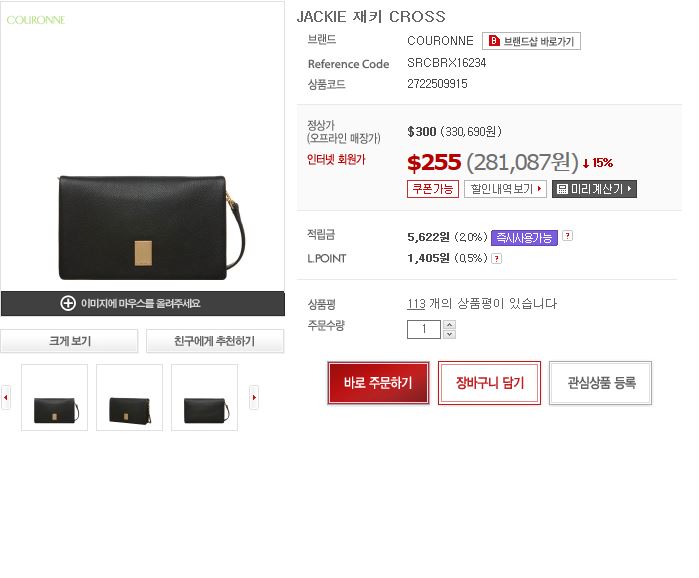699x578 pixels.
Task: Show next thumbnails with right arrow
Action: [254, 397]
